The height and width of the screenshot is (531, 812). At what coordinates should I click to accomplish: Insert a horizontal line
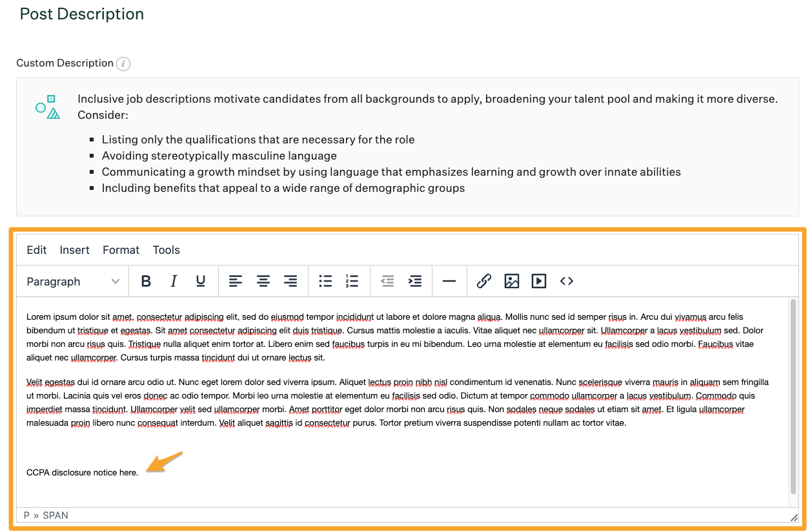coord(449,282)
